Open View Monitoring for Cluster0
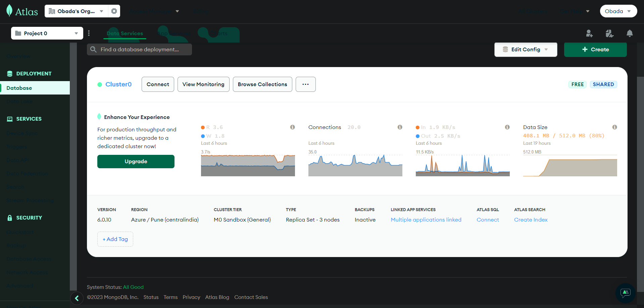 click(x=203, y=84)
